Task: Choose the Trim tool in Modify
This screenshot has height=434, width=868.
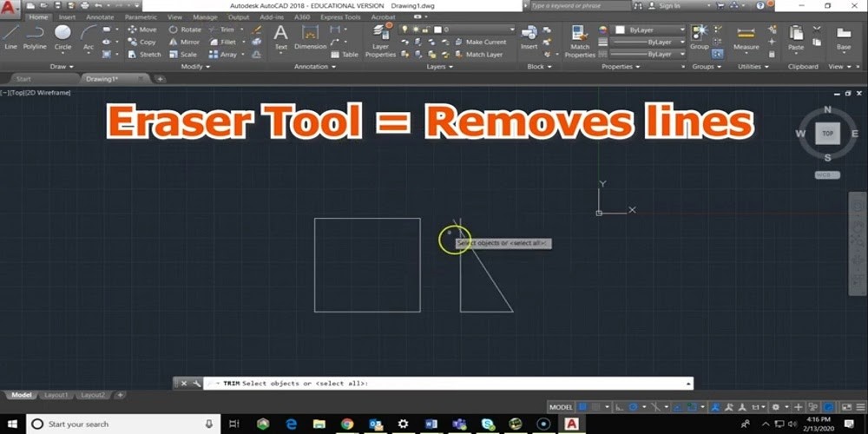Action: coord(226,30)
